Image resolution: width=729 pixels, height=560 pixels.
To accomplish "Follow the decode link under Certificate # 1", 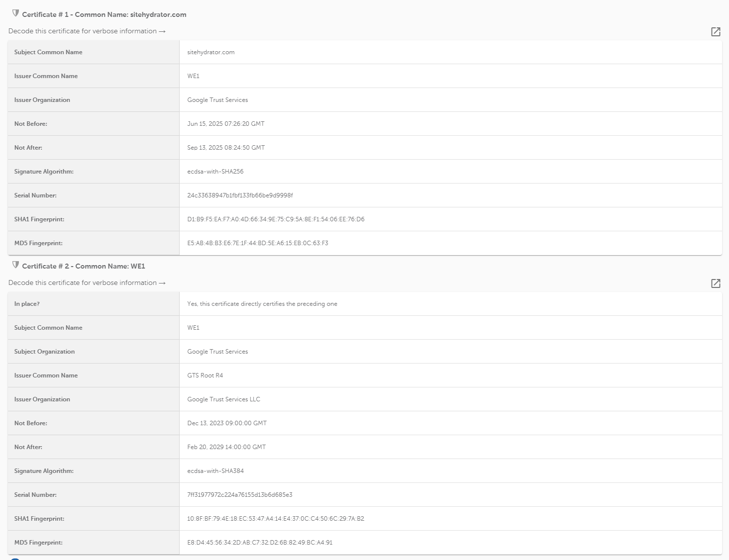I will tap(87, 31).
